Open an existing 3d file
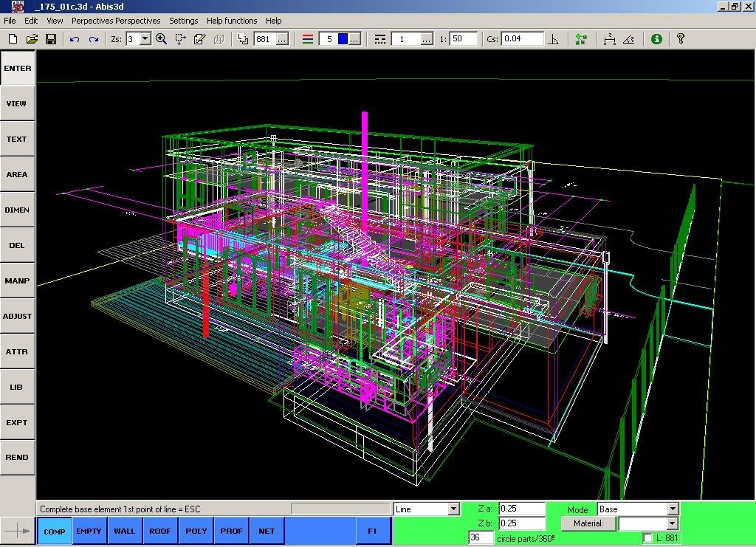The image size is (756, 547). tap(32, 38)
